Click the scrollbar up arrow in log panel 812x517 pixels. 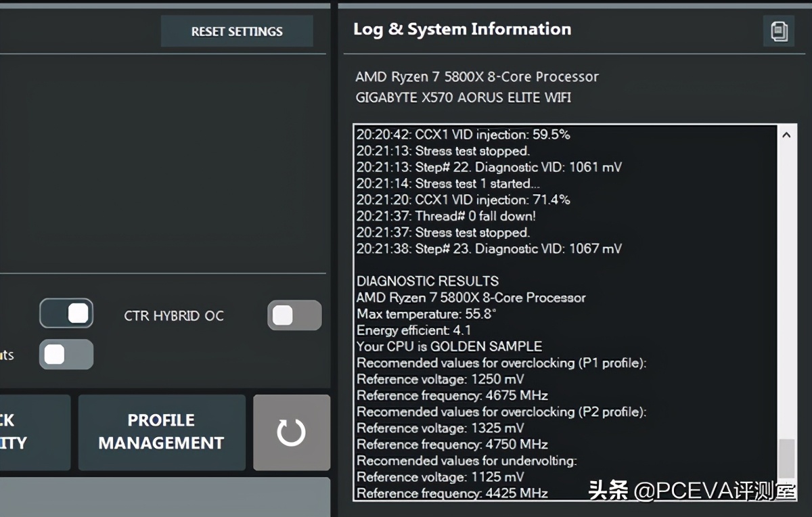pos(786,134)
